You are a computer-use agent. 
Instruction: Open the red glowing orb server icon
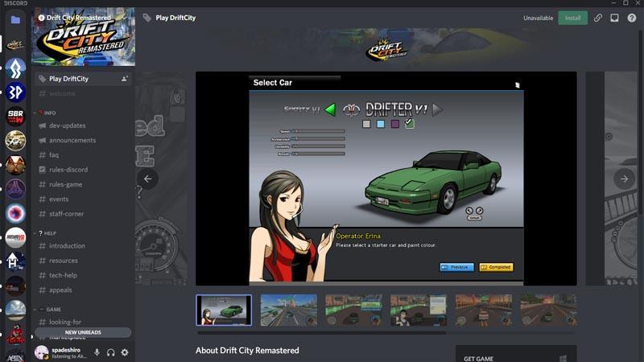pyautogui.click(x=15, y=213)
